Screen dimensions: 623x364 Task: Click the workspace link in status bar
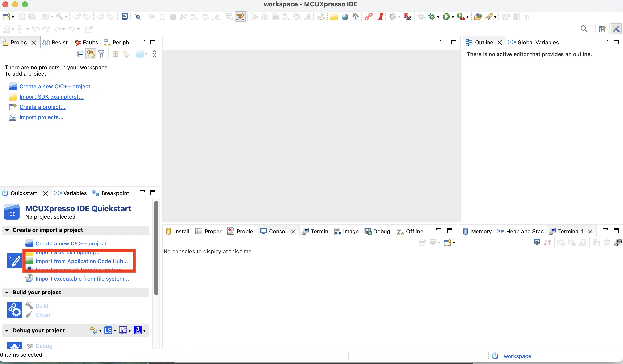(517, 356)
